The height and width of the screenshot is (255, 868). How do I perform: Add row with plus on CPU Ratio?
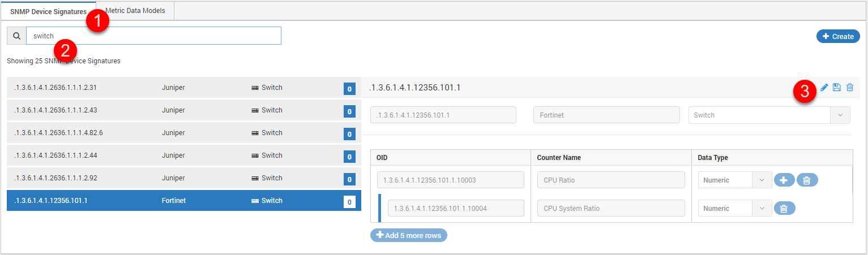click(x=784, y=180)
